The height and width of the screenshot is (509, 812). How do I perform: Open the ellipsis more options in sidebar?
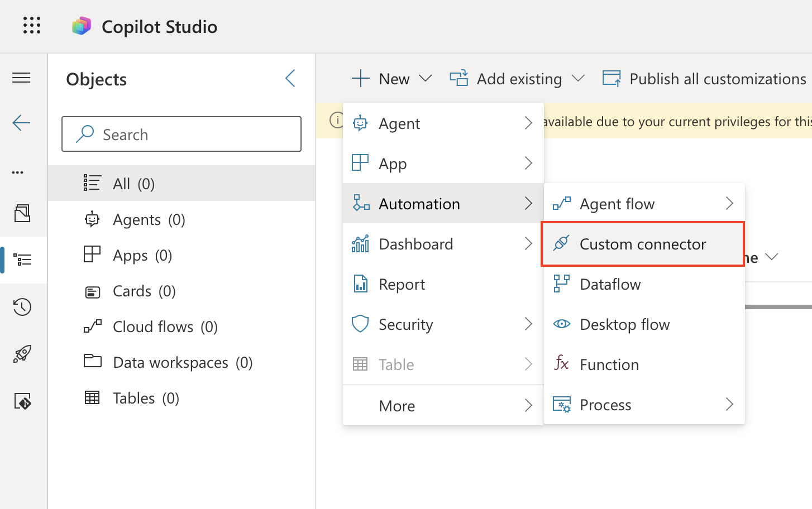coord(18,172)
